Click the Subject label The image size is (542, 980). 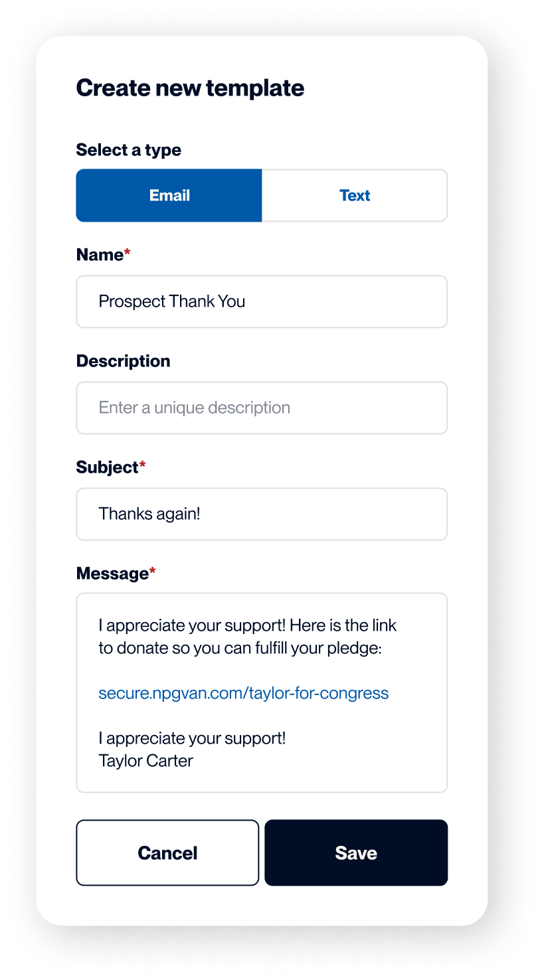[x=106, y=467]
